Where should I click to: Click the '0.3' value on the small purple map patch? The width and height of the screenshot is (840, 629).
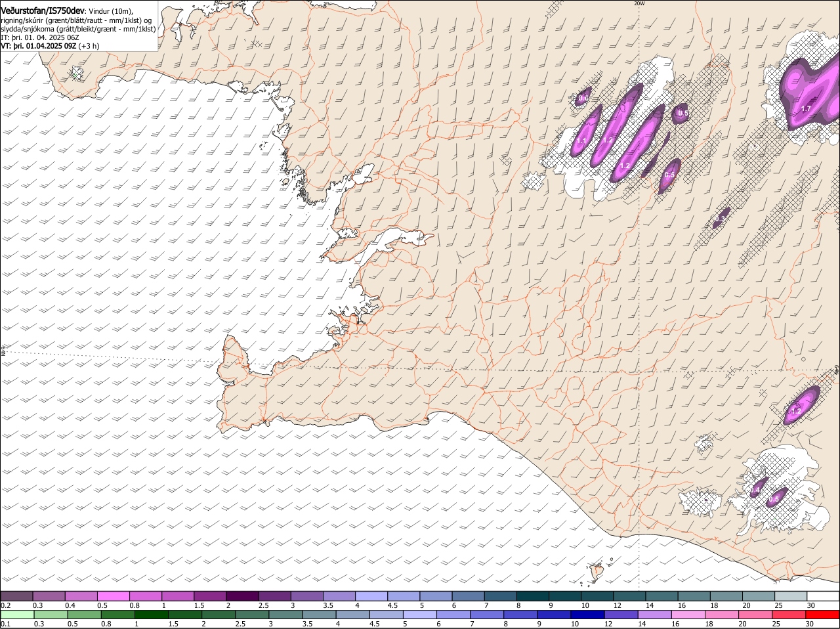pos(721,219)
